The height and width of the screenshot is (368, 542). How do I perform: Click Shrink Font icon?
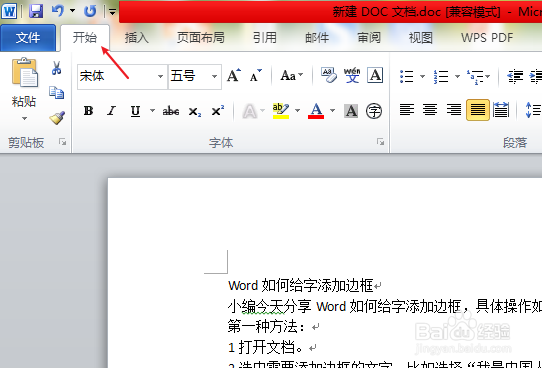[x=256, y=75]
